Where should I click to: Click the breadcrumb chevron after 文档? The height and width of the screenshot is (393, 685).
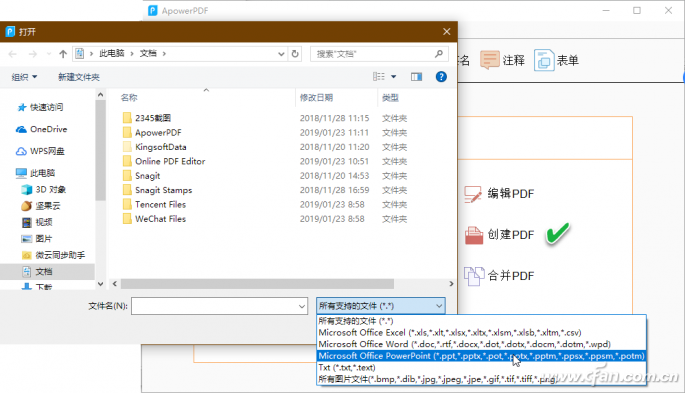[164, 54]
